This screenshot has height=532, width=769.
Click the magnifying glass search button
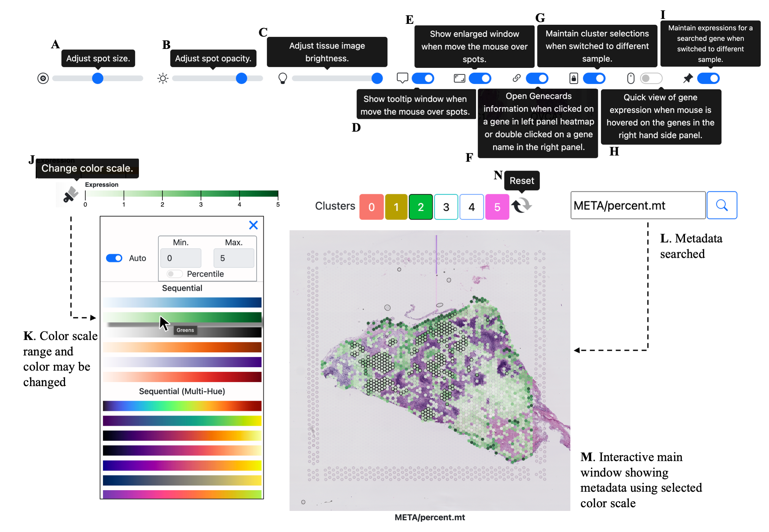tap(722, 205)
